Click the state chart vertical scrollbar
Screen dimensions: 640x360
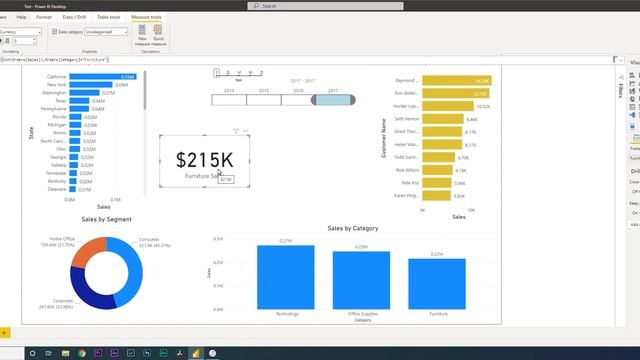[x=144, y=91]
